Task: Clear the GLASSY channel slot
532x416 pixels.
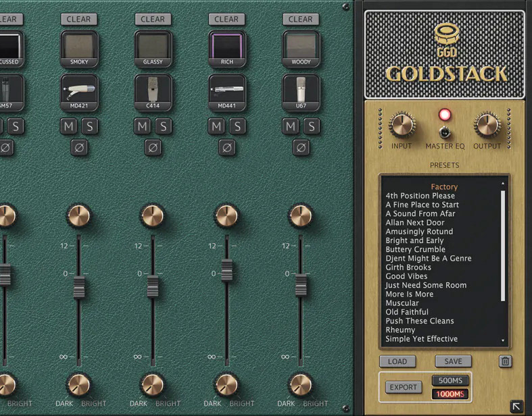Action: click(153, 20)
